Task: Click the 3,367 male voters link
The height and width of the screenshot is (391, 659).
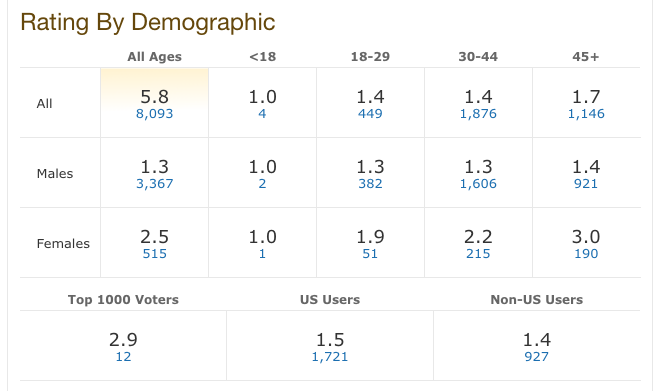Action: tap(154, 184)
